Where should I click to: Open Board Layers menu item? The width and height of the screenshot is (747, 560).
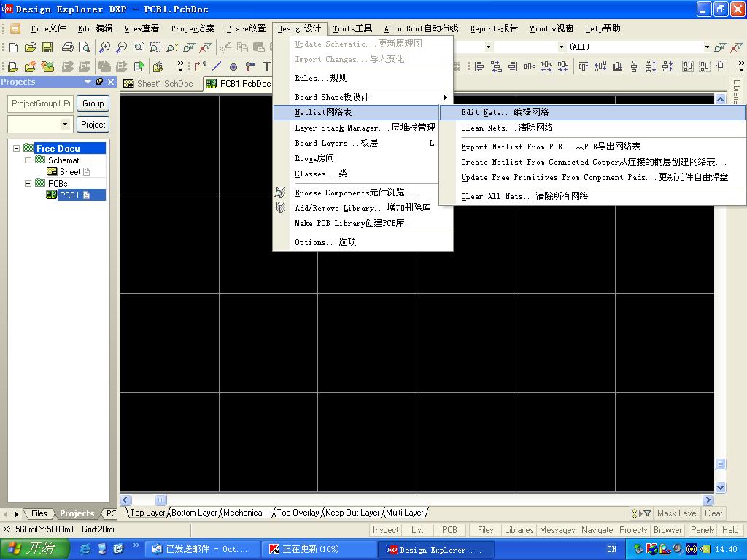pyautogui.click(x=363, y=143)
